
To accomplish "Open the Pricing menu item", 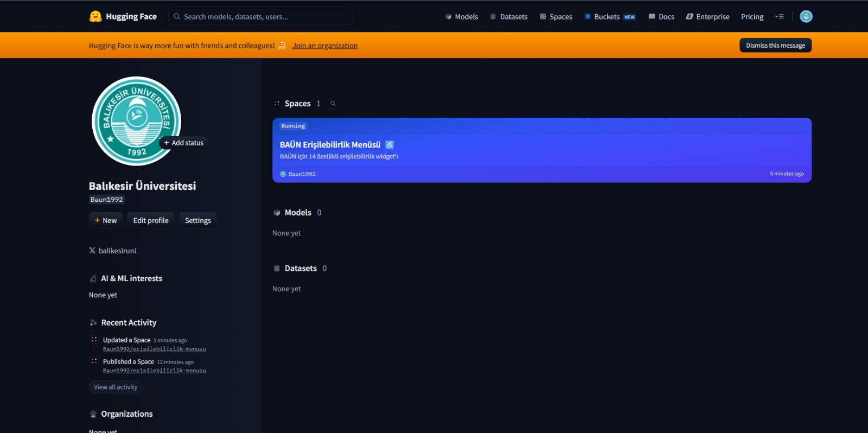I will (x=752, y=17).
